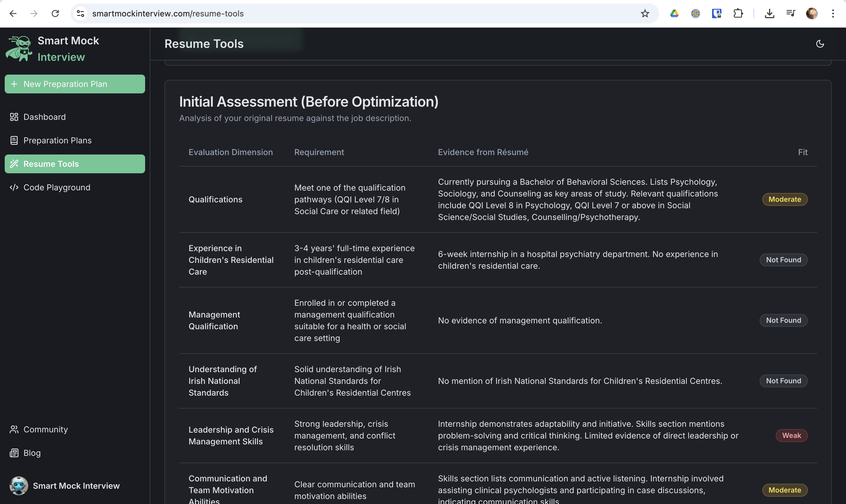Bookmark this page with the star icon
This screenshot has width=846, height=504.
644,14
